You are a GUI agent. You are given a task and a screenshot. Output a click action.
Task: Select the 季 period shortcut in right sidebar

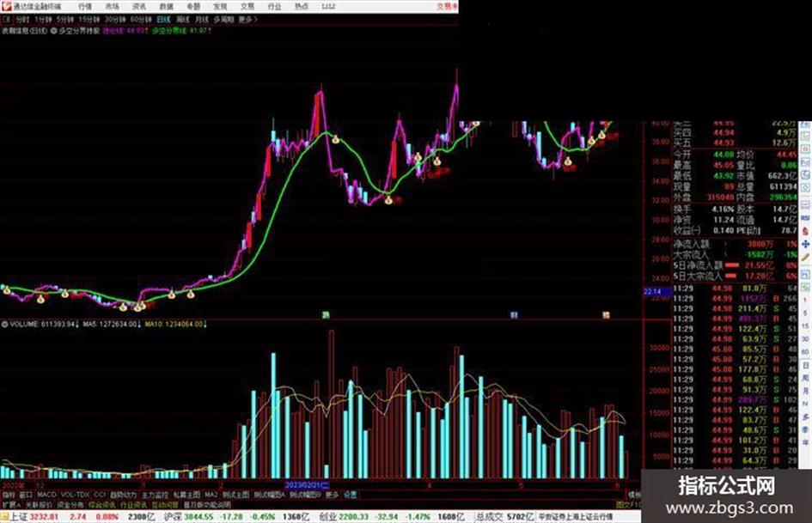[805, 429]
